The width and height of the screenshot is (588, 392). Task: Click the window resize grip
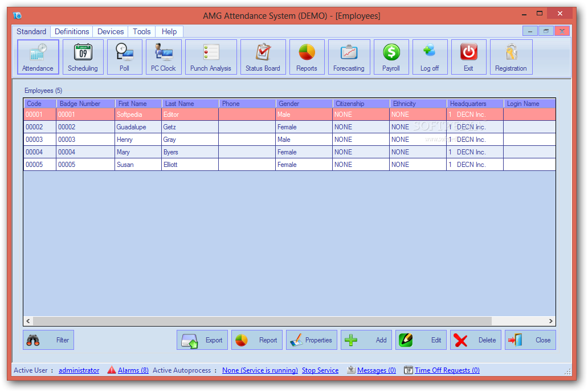pos(567,371)
